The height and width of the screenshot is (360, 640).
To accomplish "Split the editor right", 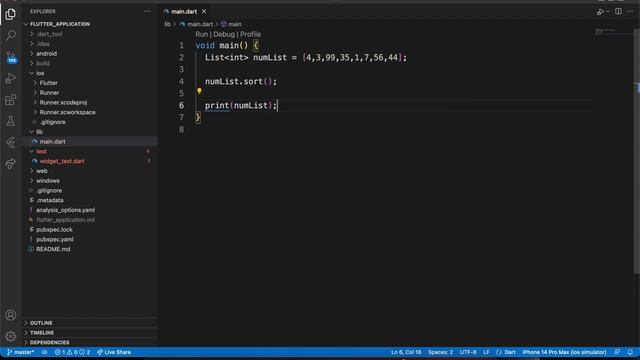I will tap(618, 11).
